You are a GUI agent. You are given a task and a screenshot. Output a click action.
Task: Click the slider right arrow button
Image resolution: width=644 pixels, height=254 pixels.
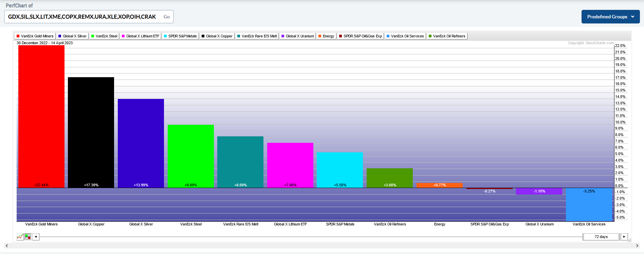click(x=624, y=237)
